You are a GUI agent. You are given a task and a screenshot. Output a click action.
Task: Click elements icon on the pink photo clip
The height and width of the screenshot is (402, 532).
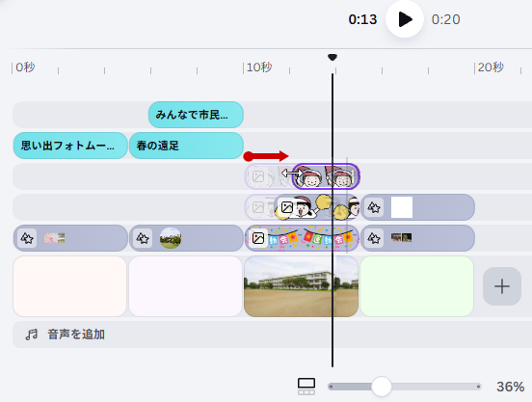[27, 238]
